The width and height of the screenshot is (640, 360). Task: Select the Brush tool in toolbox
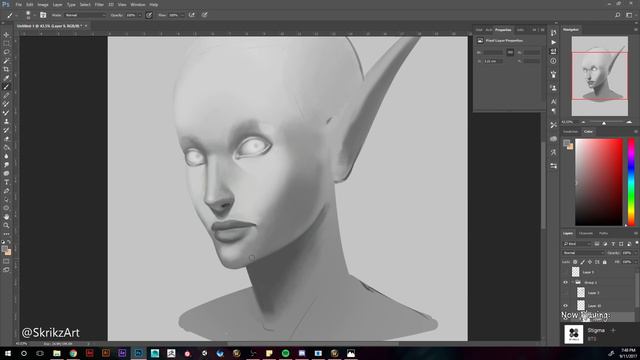pos(6,87)
